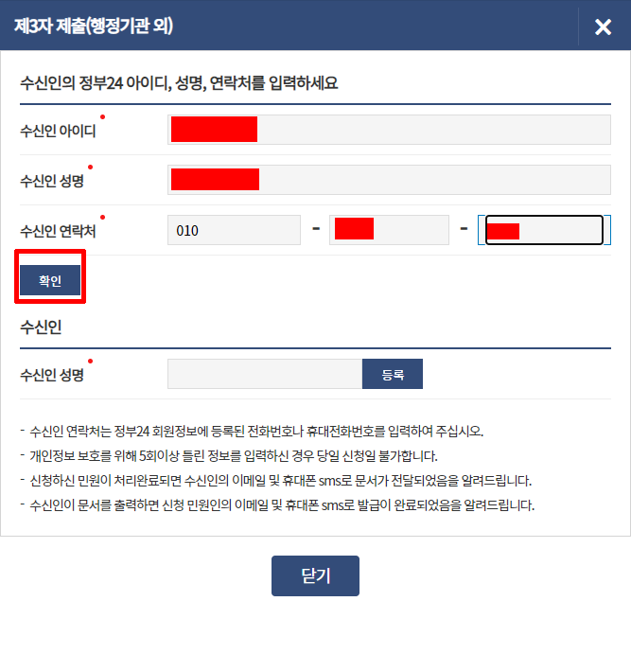Click the dialog title 제3자 제출(행정기관 외)
Viewport: 631px width, 672px height.
pos(93,27)
